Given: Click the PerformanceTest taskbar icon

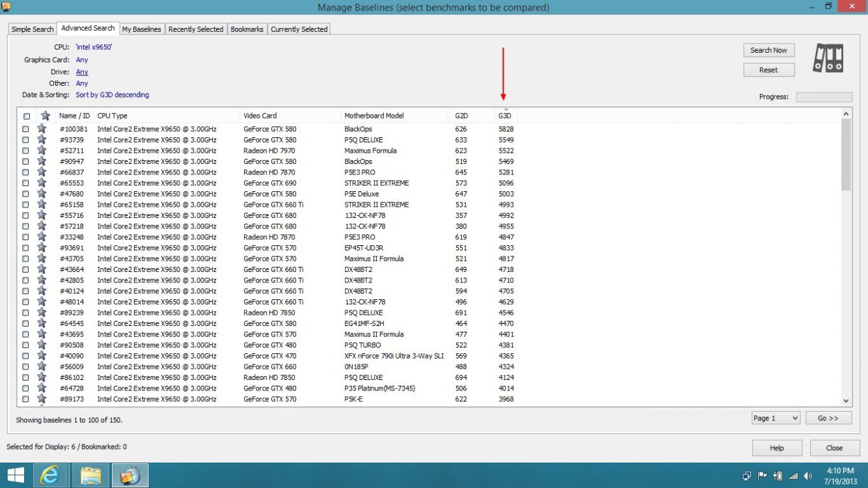Looking at the screenshot, I should click(x=130, y=475).
